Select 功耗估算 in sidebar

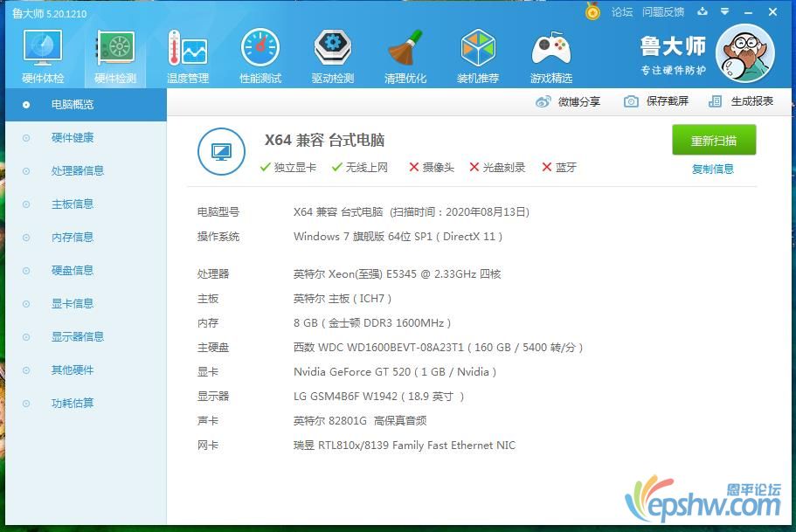(x=86, y=403)
